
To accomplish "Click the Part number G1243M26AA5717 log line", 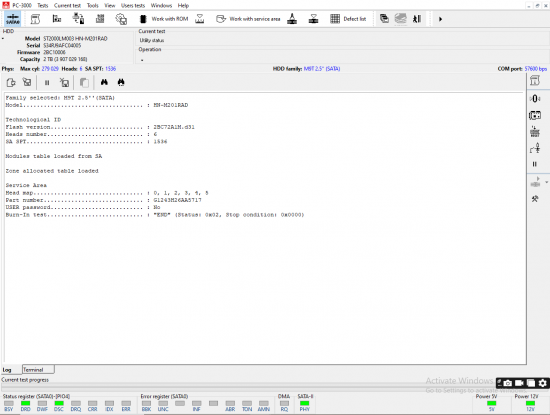I will [x=103, y=200].
